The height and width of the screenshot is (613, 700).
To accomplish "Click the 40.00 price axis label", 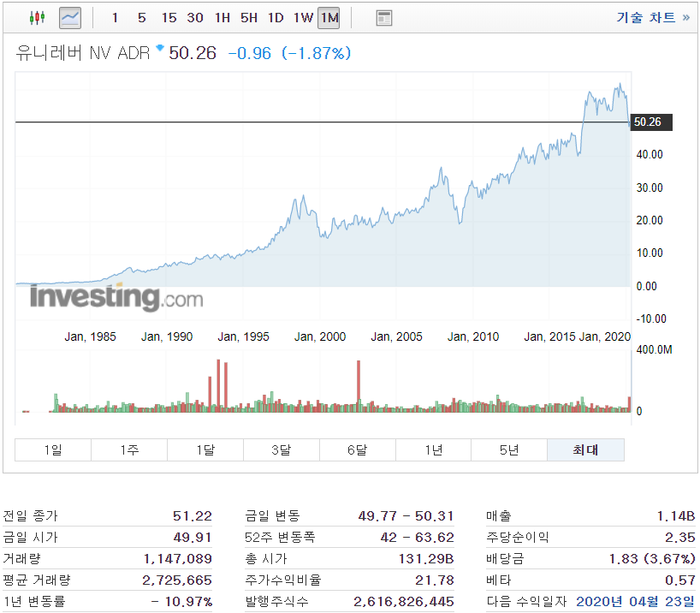I will click(x=650, y=155).
